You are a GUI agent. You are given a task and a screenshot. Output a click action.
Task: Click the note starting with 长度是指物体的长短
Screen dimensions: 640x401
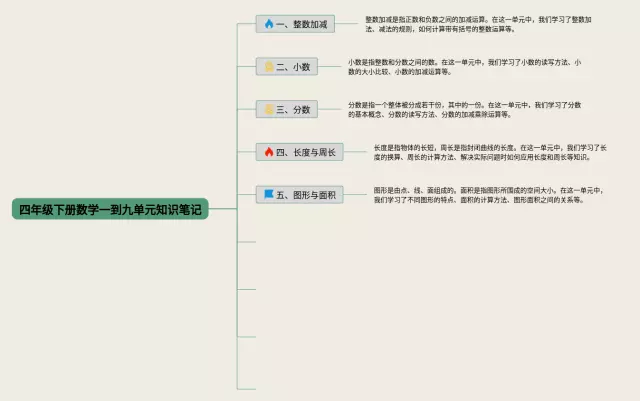coord(490,152)
